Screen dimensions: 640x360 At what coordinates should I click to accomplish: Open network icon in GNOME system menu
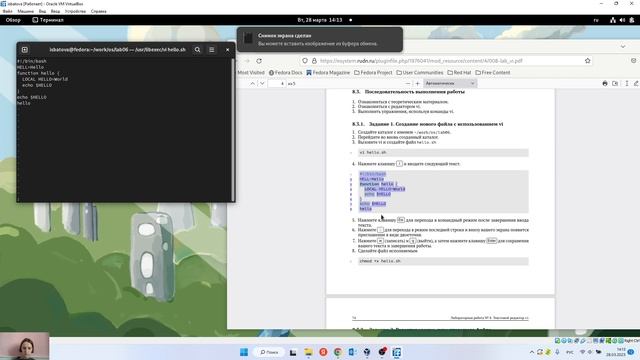[613, 20]
